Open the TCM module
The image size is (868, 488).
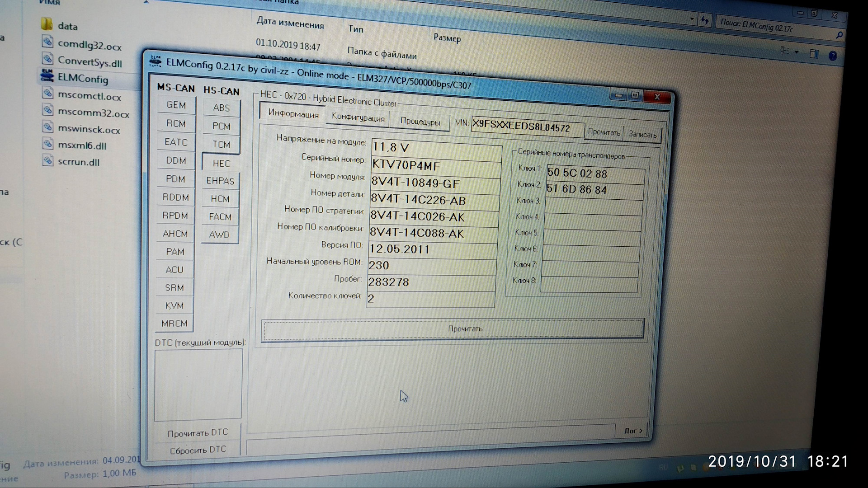[221, 145]
